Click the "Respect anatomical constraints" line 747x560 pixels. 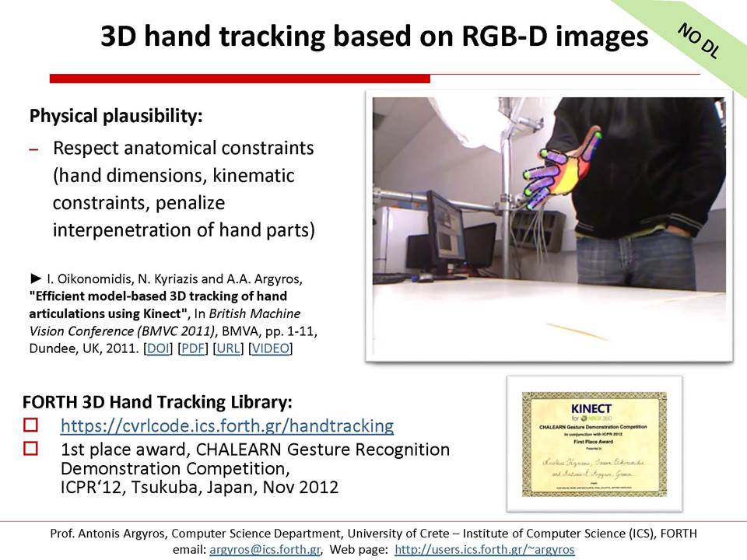[x=184, y=148]
